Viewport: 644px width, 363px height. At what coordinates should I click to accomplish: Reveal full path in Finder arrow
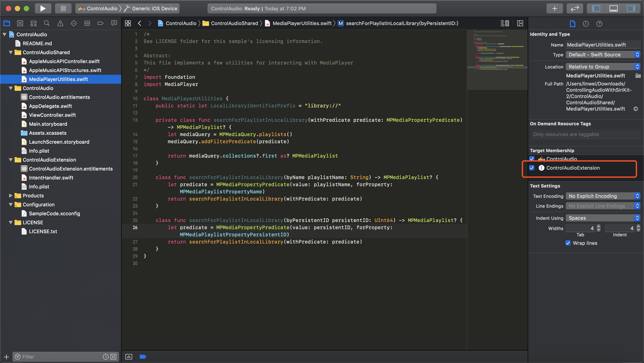click(636, 109)
